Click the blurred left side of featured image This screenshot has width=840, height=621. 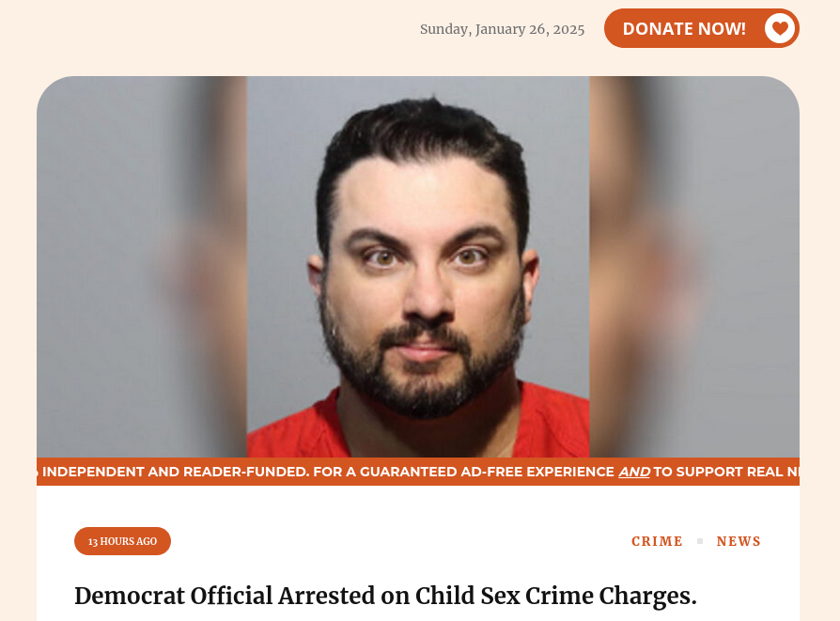142,266
